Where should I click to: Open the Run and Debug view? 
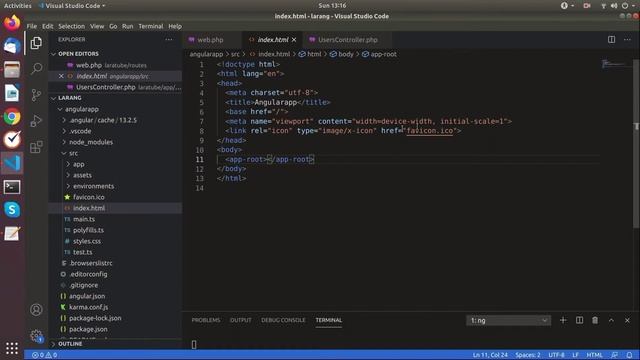(x=36, y=121)
